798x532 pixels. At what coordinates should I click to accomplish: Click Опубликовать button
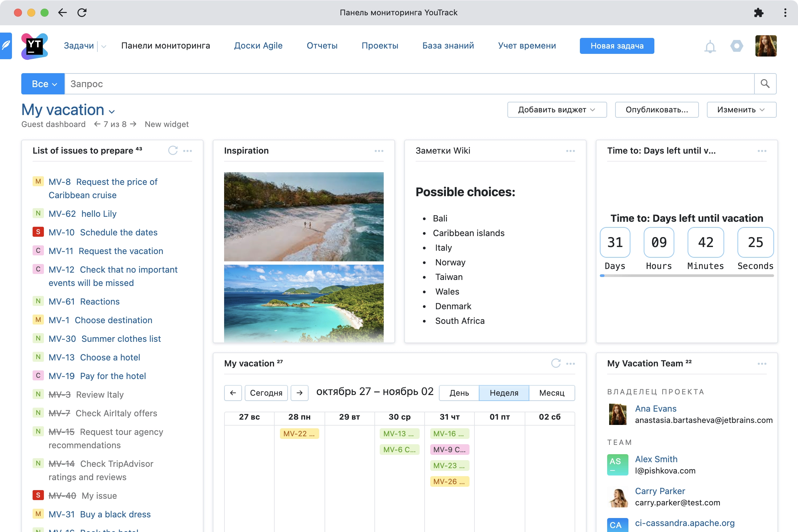[x=657, y=110]
